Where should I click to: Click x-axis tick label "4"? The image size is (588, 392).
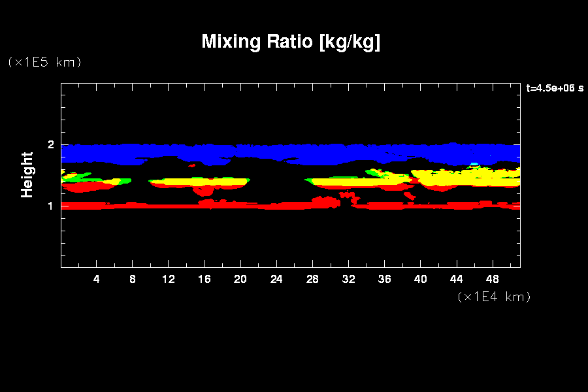97,280
